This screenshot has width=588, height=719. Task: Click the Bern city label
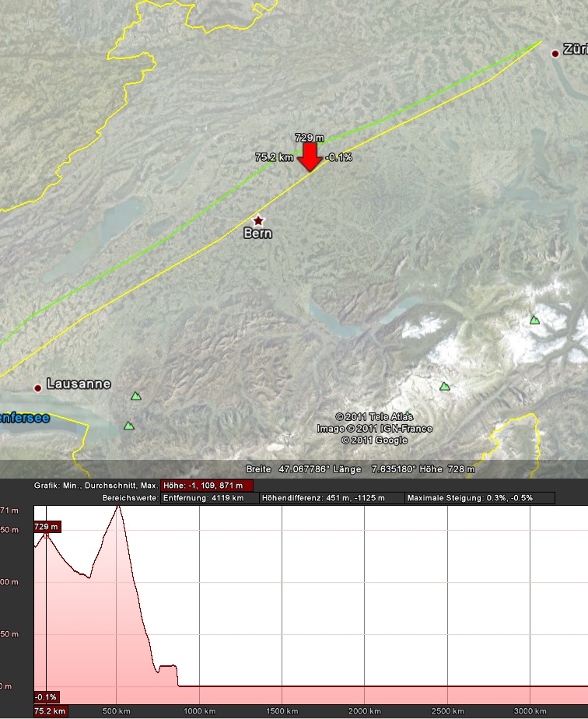point(258,233)
